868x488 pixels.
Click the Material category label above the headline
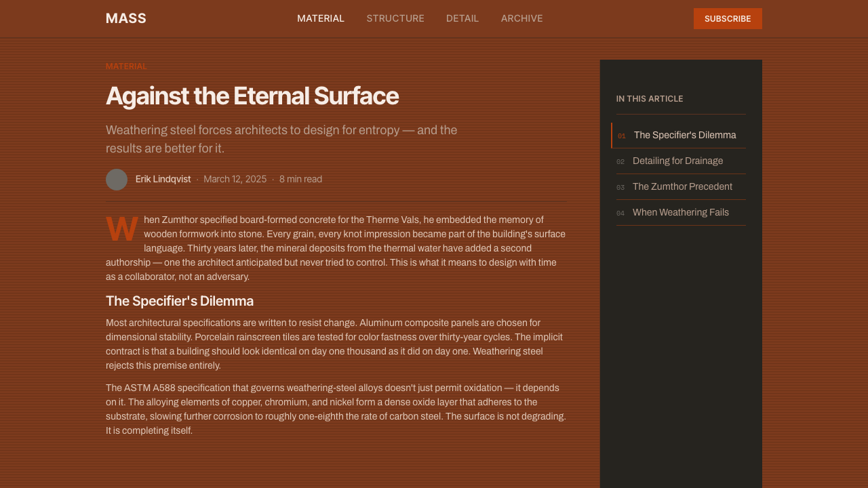126,66
